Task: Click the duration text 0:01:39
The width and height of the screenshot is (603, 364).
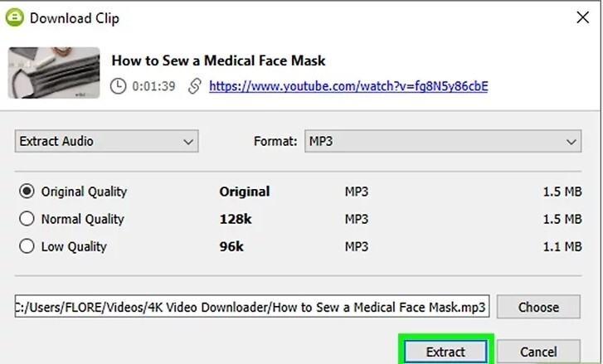Action: [153, 86]
